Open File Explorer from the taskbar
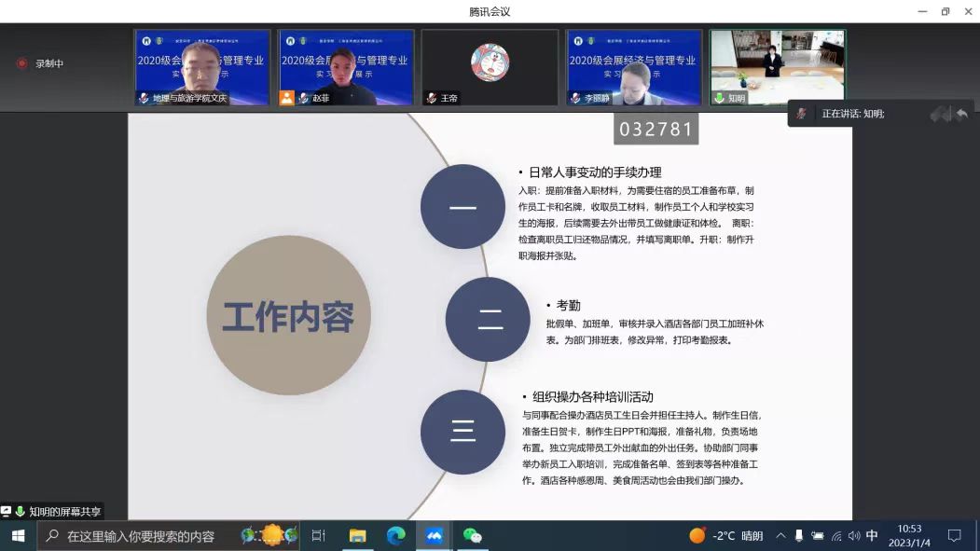 pyautogui.click(x=357, y=536)
